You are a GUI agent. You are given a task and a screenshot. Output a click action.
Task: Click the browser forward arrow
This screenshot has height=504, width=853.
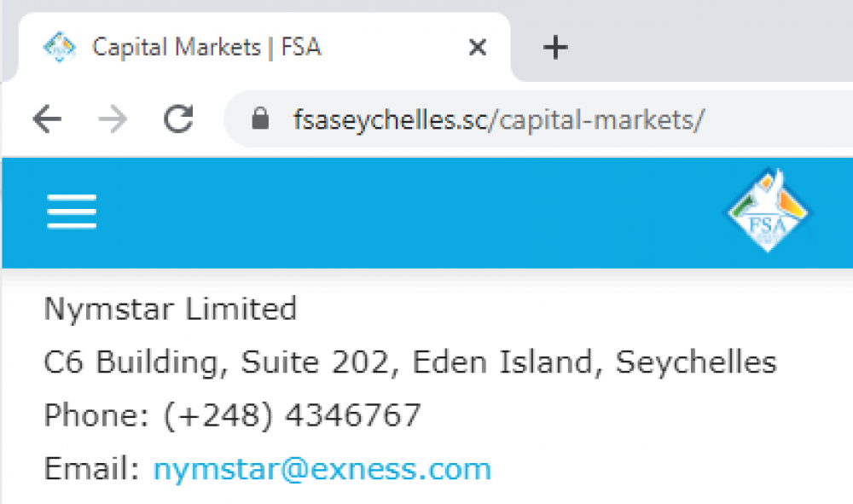pyautogui.click(x=113, y=119)
